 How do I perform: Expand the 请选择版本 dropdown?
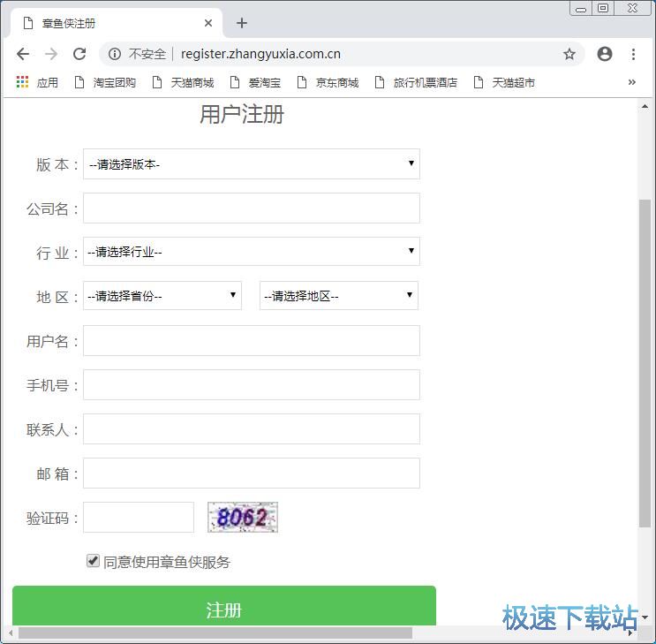tap(252, 163)
